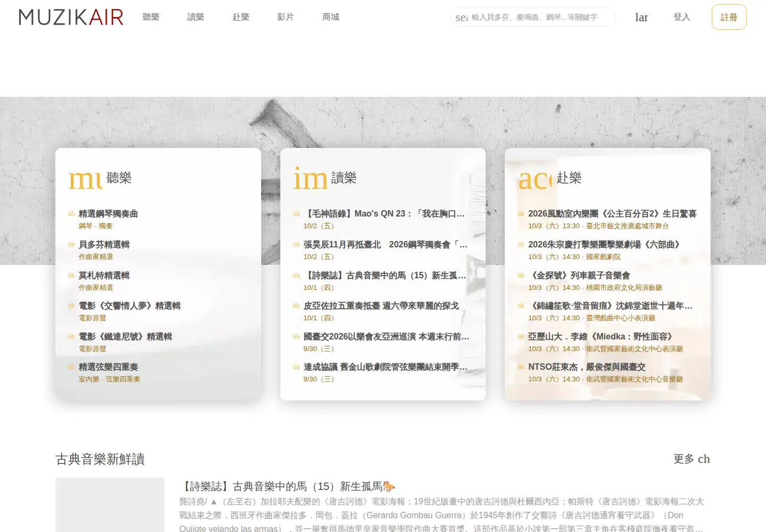Click the language icon beside 登入

click(x=642, y=17)
